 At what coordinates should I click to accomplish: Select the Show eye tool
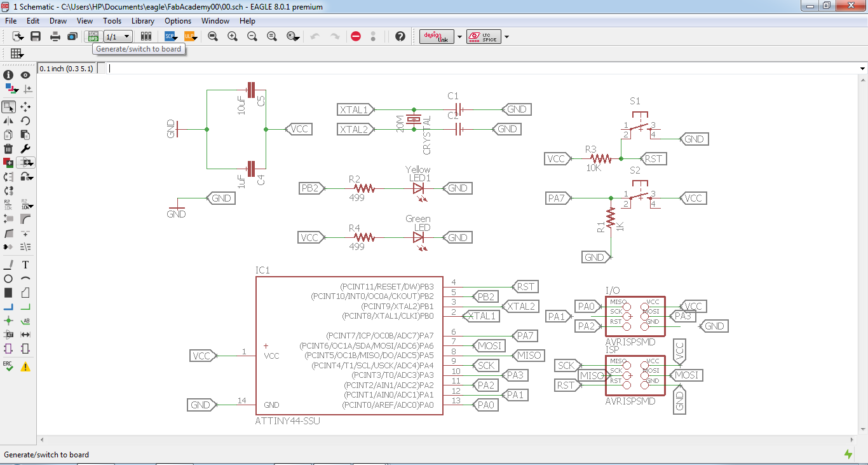[x=25, y=75]
